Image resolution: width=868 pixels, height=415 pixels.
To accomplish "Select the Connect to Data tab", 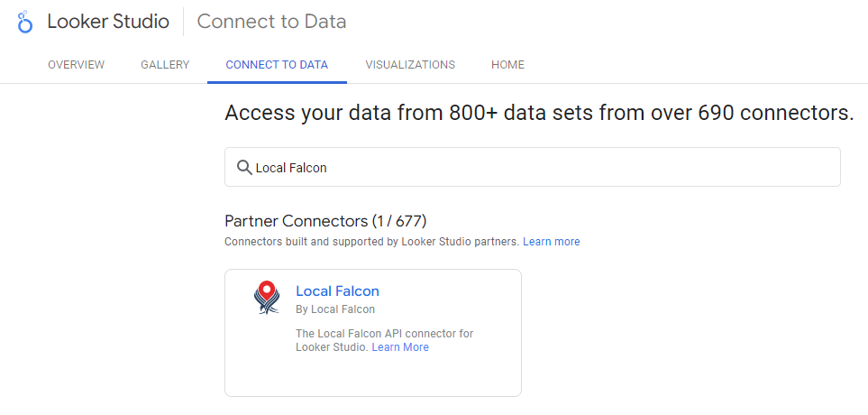I will tap(277, 65).
